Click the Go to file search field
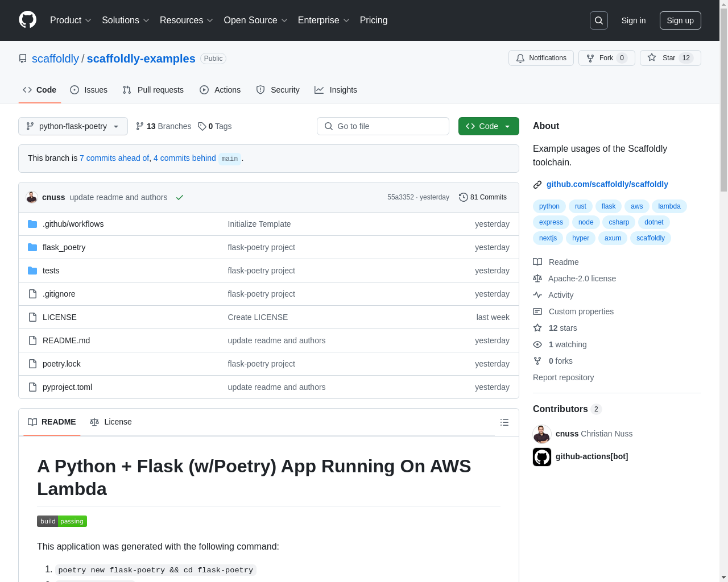 click(383, 126)
